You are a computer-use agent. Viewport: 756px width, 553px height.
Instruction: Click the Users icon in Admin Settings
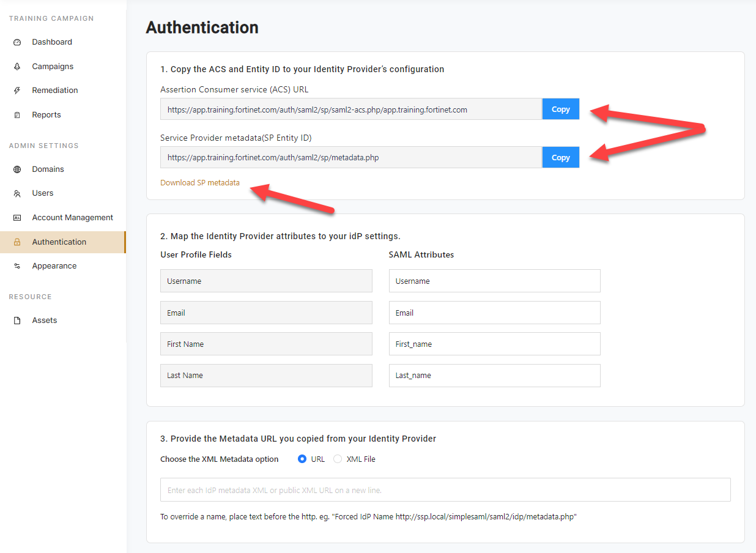click(x=18, y=193)
